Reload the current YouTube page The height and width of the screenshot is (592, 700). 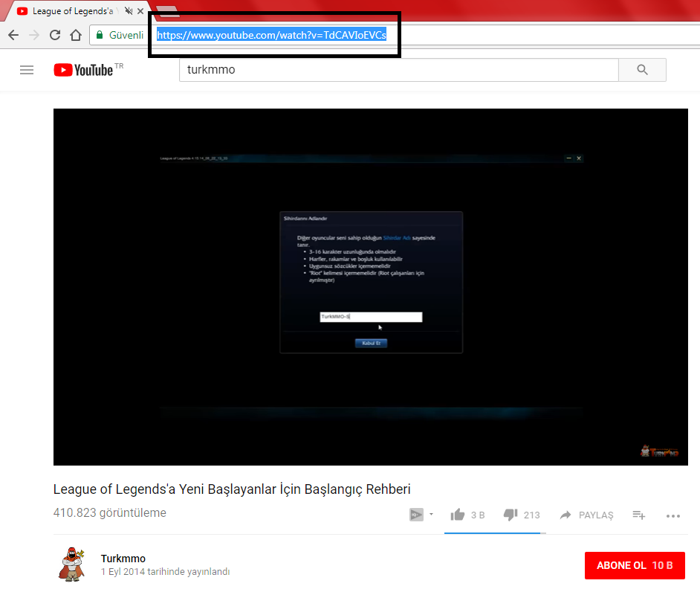(55, 35)
